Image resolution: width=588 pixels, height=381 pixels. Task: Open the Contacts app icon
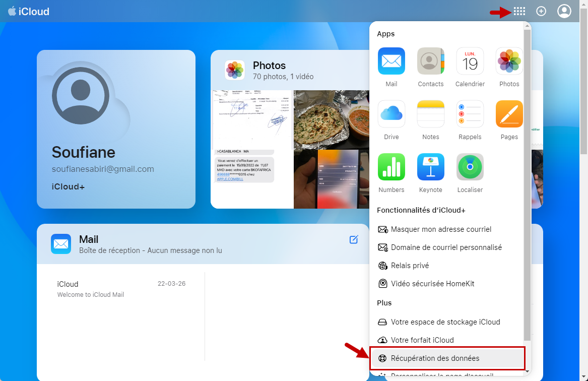click(430, 61)
